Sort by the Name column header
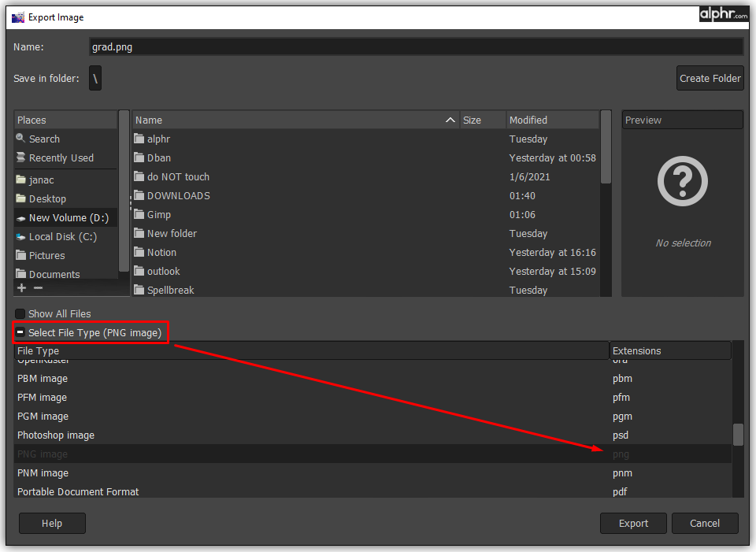Screen dimensions: 756x552 tap(295, 120)
